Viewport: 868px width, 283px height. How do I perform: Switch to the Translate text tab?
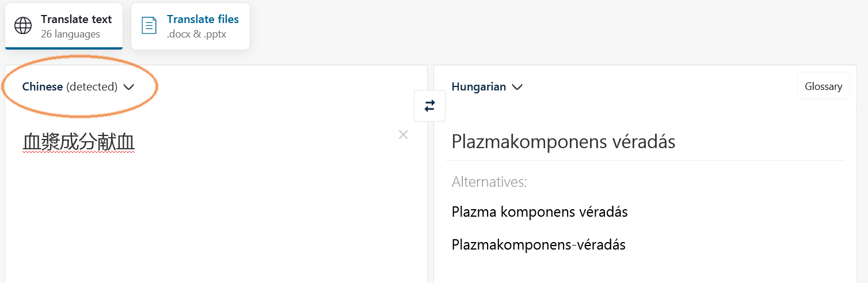(x=64, y=26)
